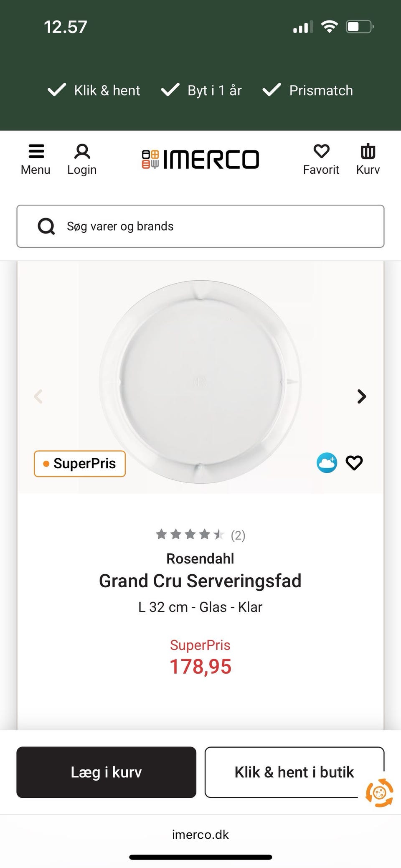
Task: Tap the Byt i 1 år banner item
Action: tap(202, 90)
